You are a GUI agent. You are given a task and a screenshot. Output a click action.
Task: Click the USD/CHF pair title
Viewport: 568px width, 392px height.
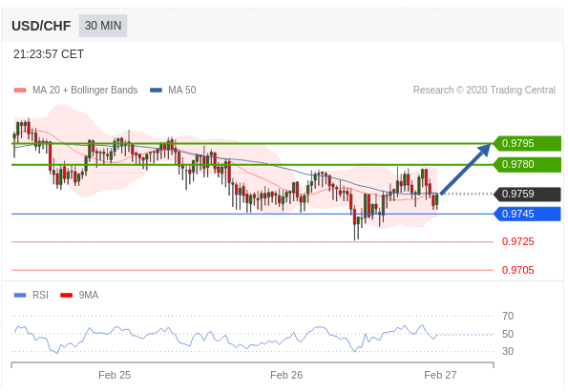pyautogui.click(x=41, y=26)
